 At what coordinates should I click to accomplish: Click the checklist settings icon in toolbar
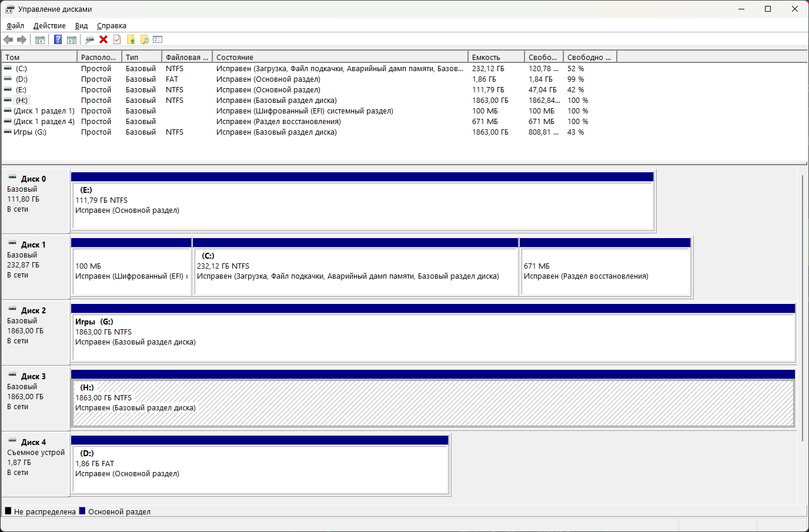(x=158, y=39)
